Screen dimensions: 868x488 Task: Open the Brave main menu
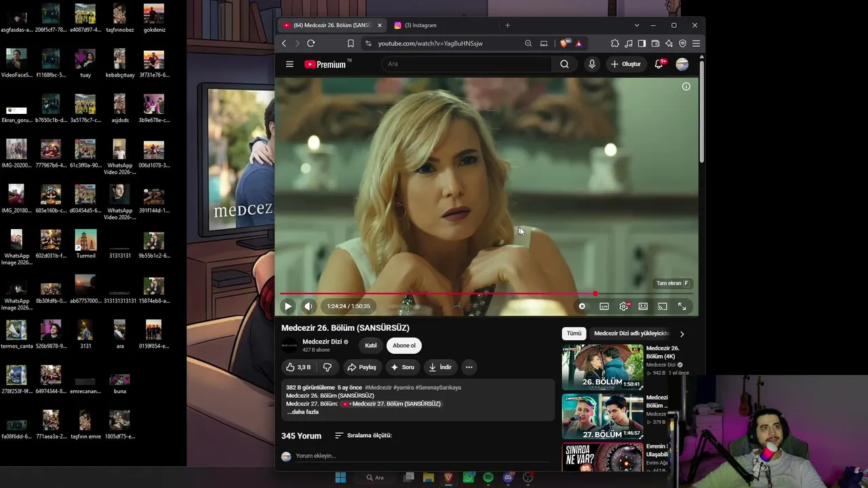pyautogui.click(x=696, y=43)
